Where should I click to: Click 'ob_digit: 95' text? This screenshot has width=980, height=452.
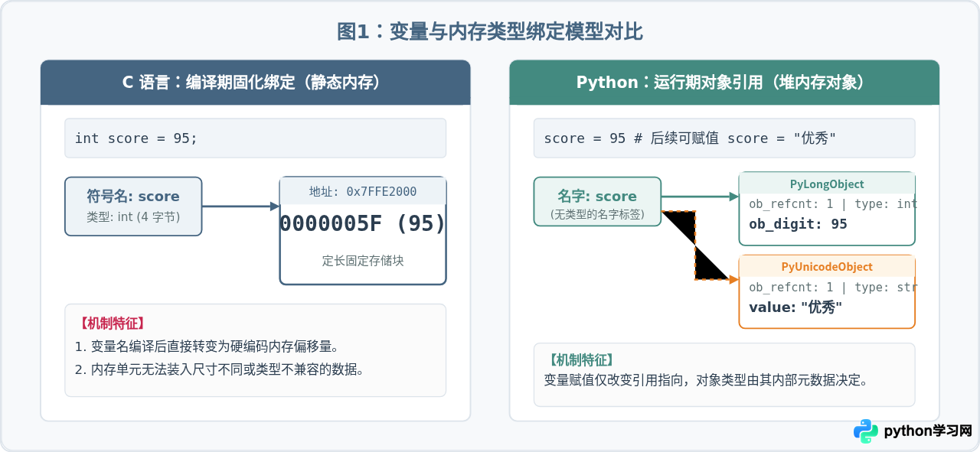click(798, 224)
